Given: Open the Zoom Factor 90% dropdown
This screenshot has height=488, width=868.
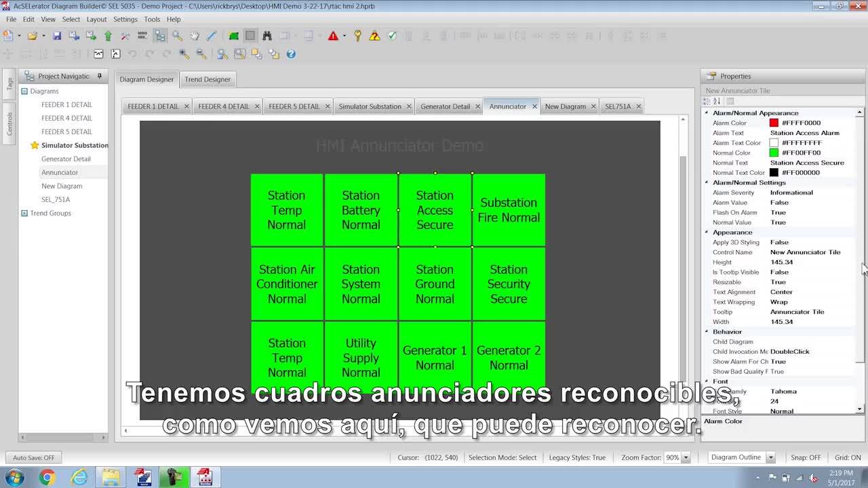Looking at the screenshot, I should 686,457.
